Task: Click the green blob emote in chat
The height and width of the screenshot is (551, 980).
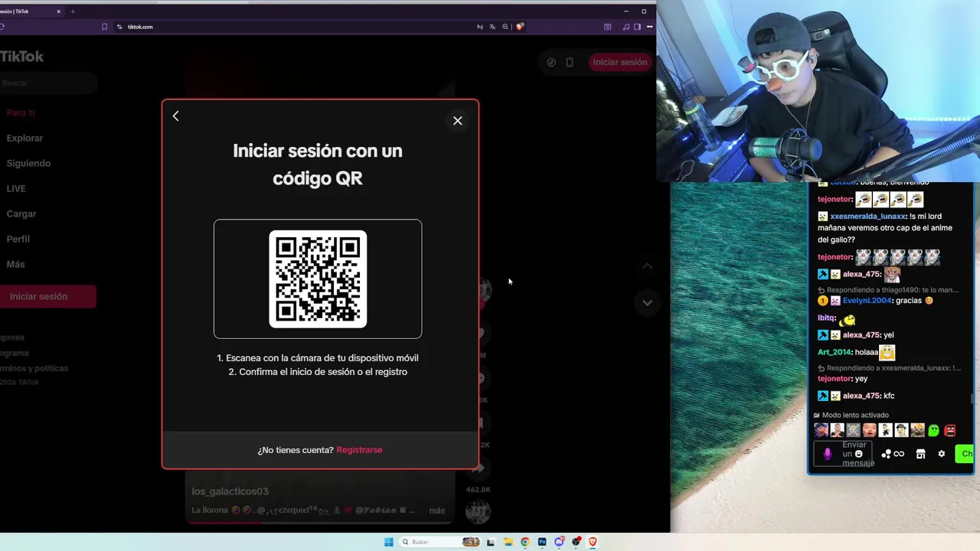Action: click(x=934, y=430)
